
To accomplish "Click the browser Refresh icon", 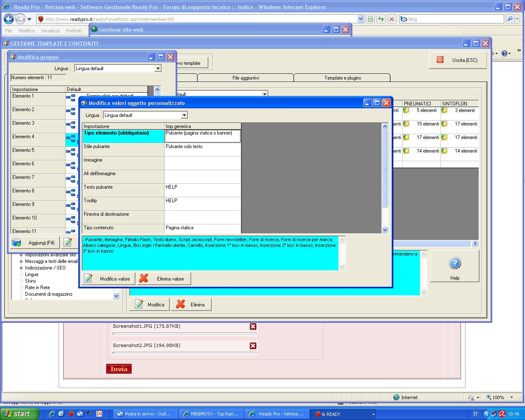I will coord(381,19).
